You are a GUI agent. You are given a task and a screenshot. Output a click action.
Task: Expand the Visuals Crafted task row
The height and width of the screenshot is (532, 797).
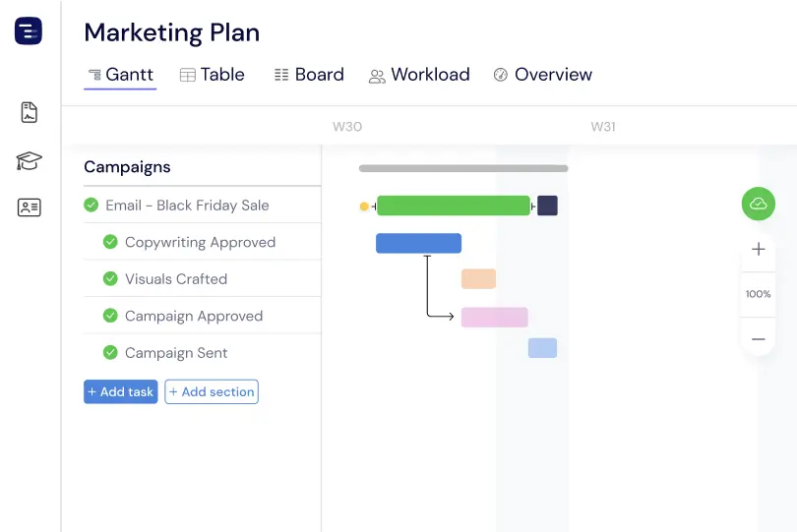[x=176, y=279]
